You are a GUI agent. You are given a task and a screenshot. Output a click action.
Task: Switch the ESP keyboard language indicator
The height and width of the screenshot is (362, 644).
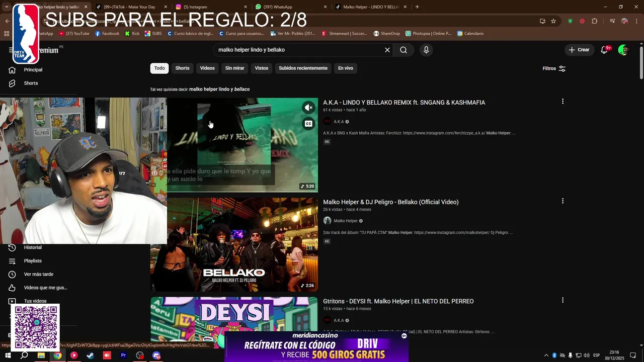pos(597,355)
